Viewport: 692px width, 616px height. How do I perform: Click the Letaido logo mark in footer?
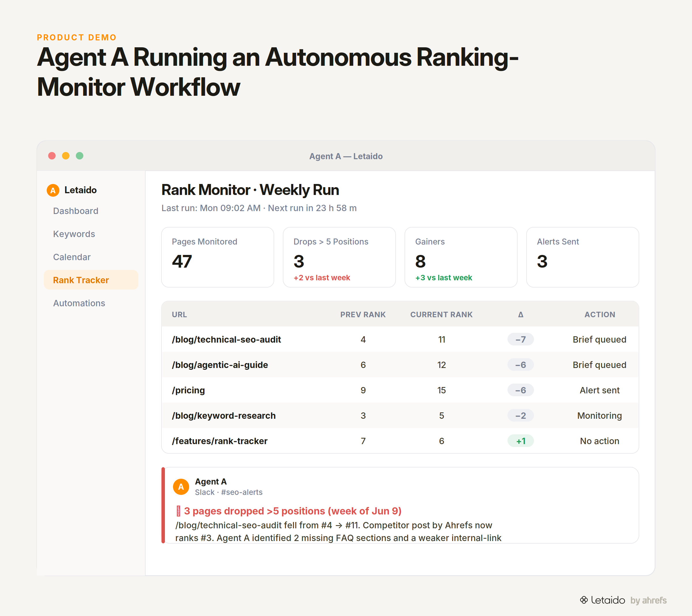coord(584,600)
